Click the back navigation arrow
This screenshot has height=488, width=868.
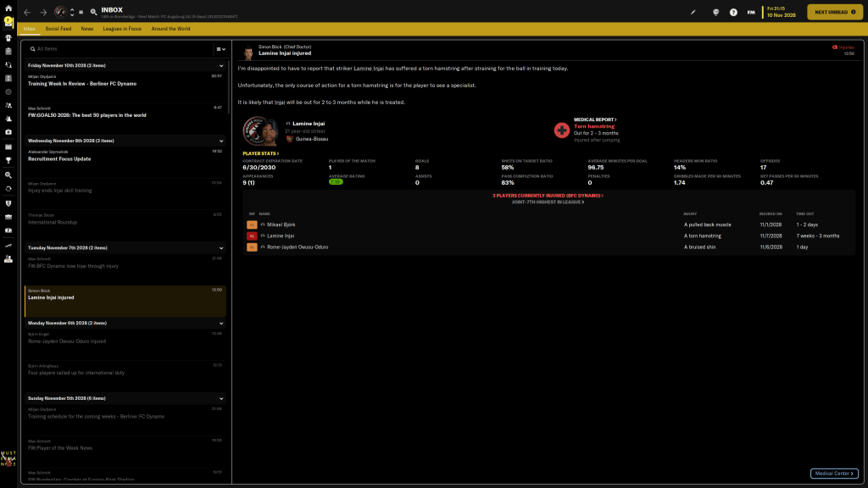27,13
